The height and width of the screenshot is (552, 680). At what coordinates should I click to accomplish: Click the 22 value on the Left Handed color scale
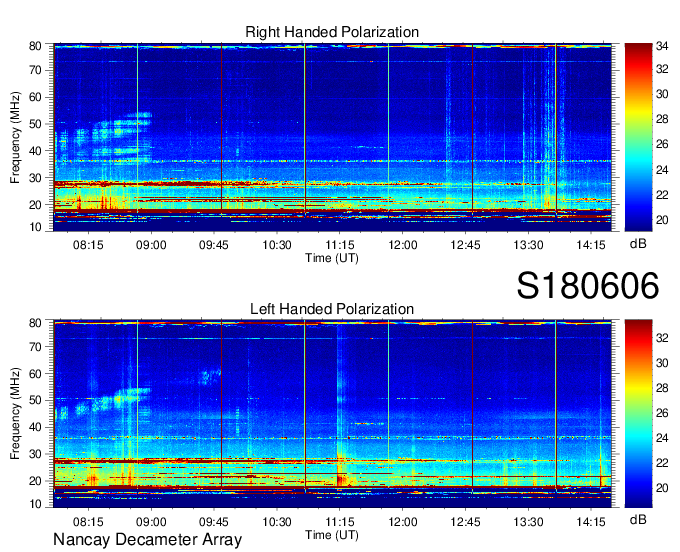point(662,464)
